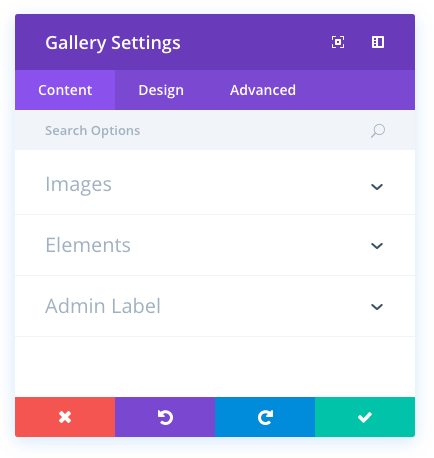The height and width of the screenshot is (458, 434).
Task: Redo change using the blue arrow button
Action: pos(265,417)
